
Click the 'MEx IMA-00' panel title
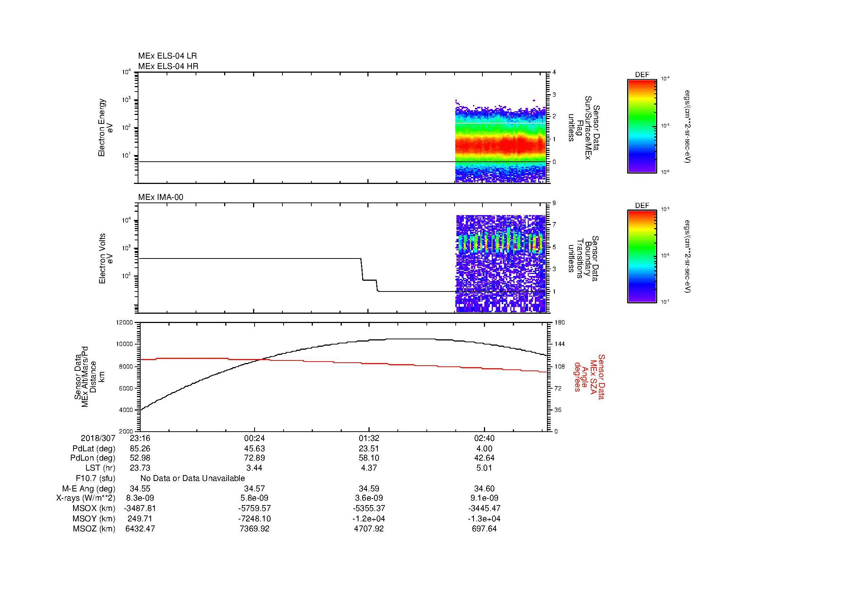(161, 197)
